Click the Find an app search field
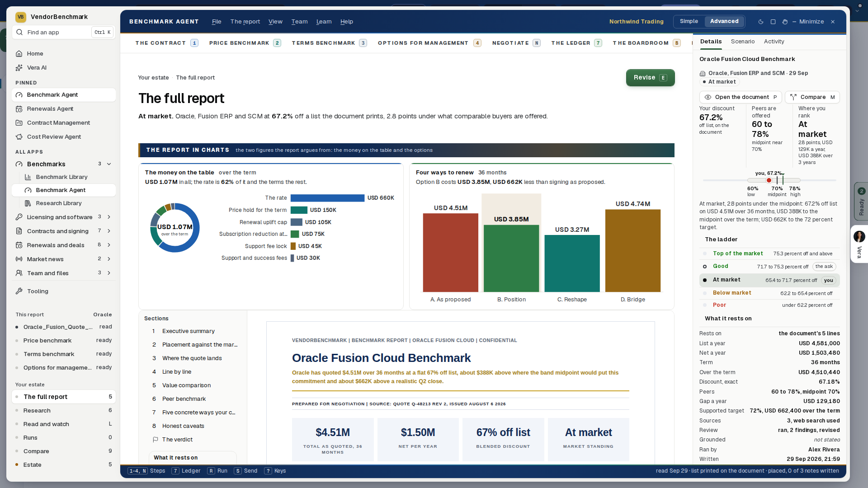The image size is (868, 488). (x=63, y=32)
